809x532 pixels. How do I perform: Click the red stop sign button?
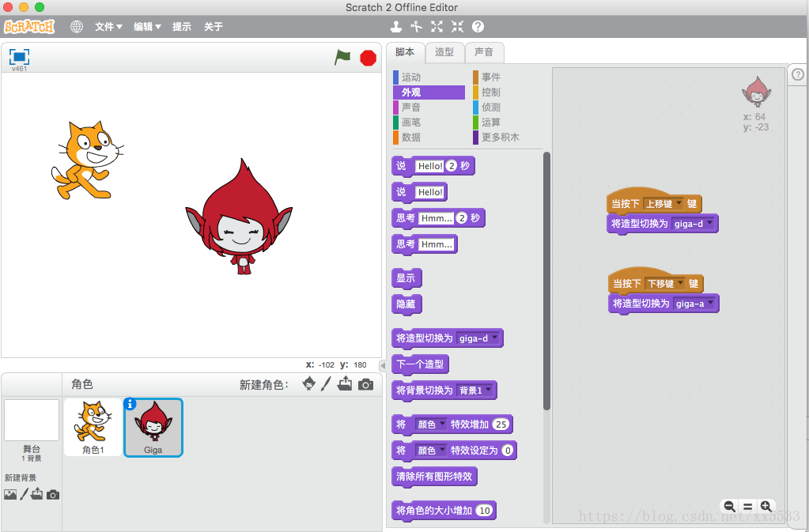click(x=368, y=58)
